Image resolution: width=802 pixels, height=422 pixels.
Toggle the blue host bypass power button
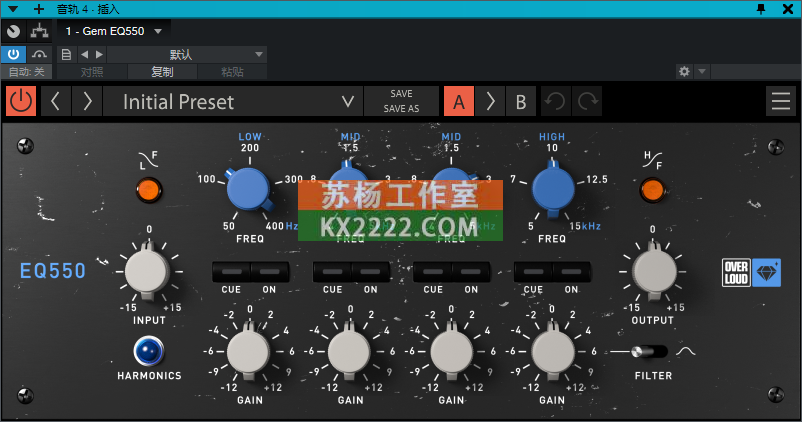tap(13, 54)
